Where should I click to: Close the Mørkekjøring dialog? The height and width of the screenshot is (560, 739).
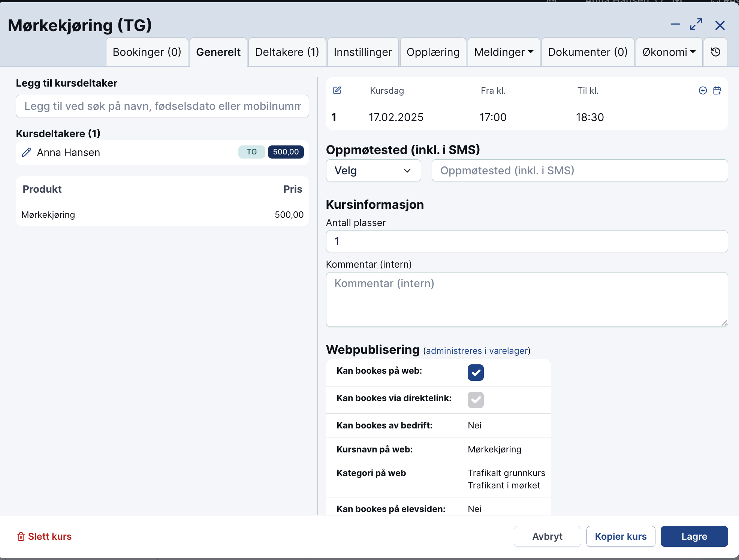(x=720, y=25)
